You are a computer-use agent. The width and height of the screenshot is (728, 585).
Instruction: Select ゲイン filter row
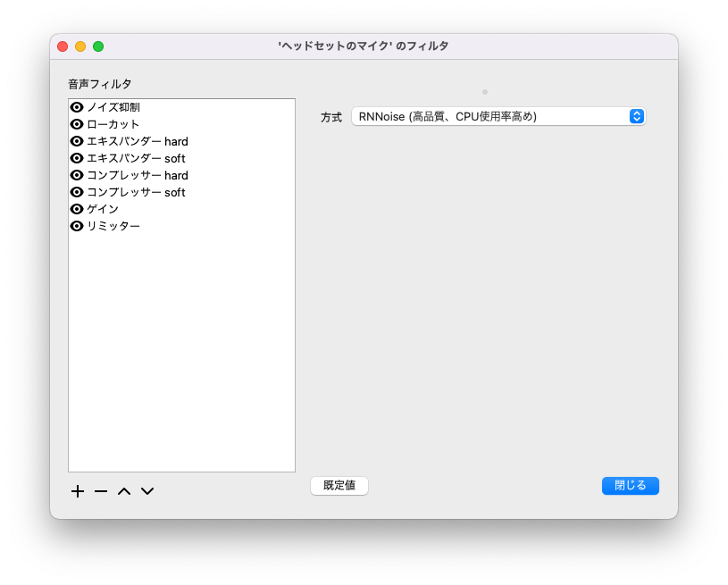click(181, 209)
